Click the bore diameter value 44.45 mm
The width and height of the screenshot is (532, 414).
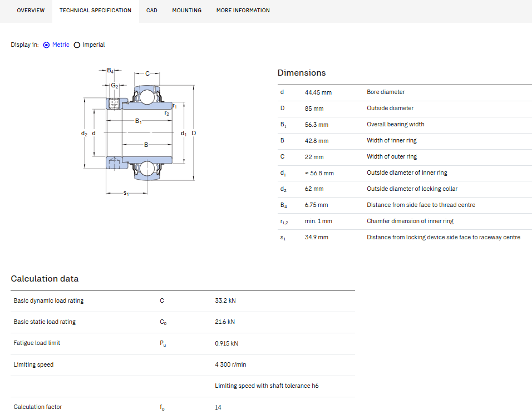tap(318, 92)
